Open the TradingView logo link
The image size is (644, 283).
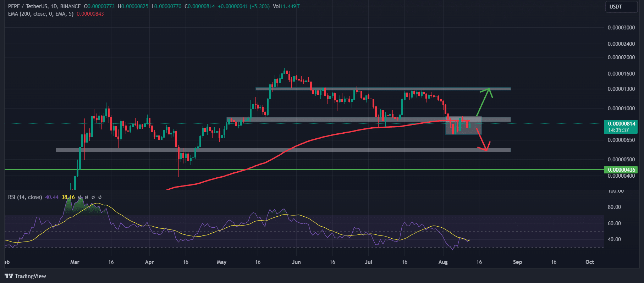click(x=26, y=276)
